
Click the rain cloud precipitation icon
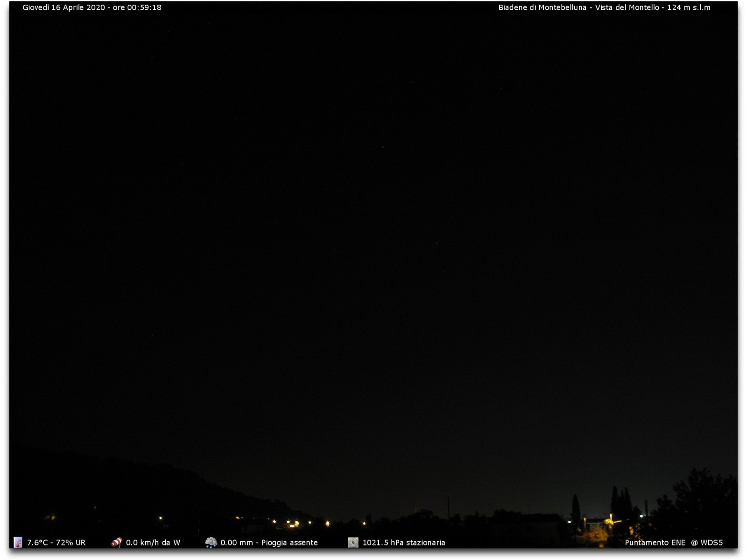click(x=211, y=542)
